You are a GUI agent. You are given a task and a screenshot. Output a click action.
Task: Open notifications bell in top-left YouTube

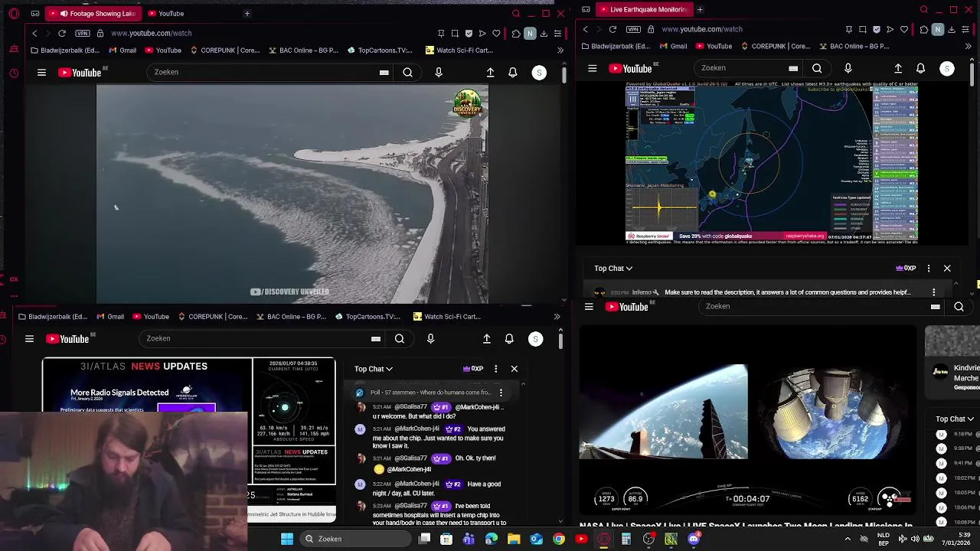coord(513,73)
